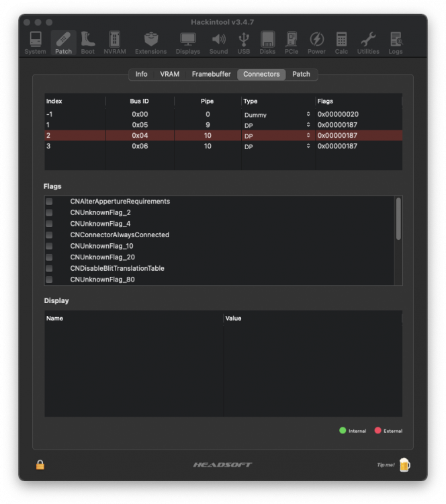Select highlighted Bus ID 0x04 cell
The image size is (446, 504).
(x=140, y=136)
